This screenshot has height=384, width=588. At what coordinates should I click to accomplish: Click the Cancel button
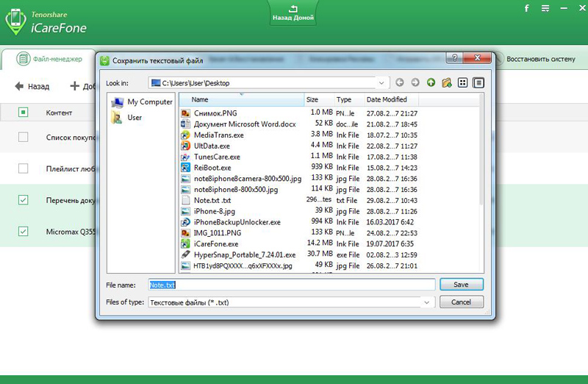coord(462,302)
